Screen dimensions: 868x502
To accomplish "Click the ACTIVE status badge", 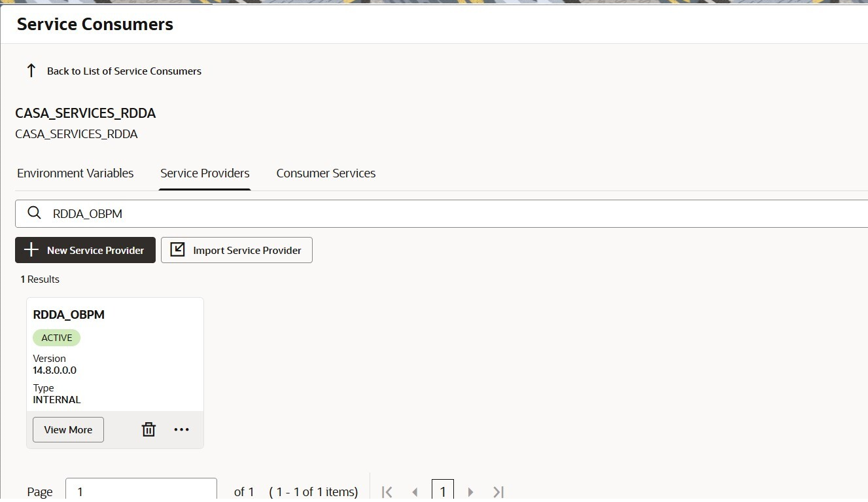I will [57, 338].
